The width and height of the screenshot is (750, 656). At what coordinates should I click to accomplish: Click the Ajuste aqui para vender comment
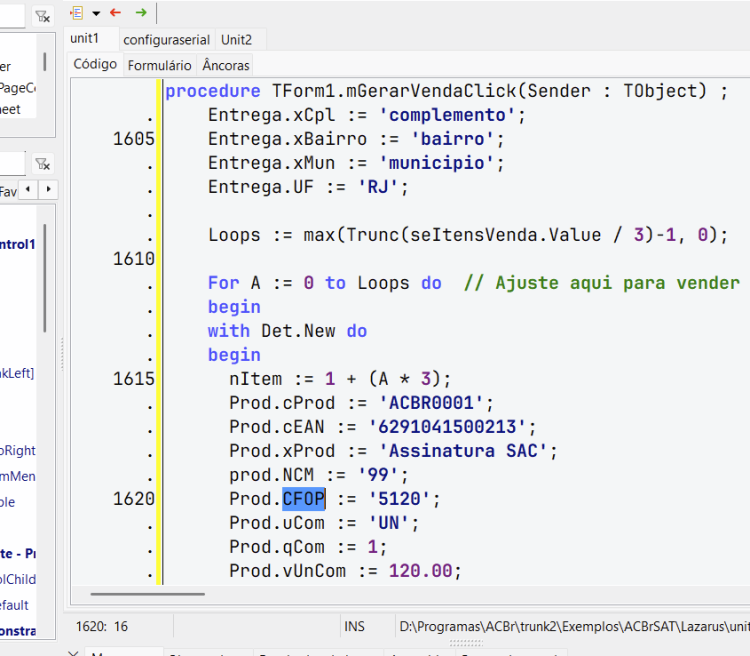(x=602, y=283)
